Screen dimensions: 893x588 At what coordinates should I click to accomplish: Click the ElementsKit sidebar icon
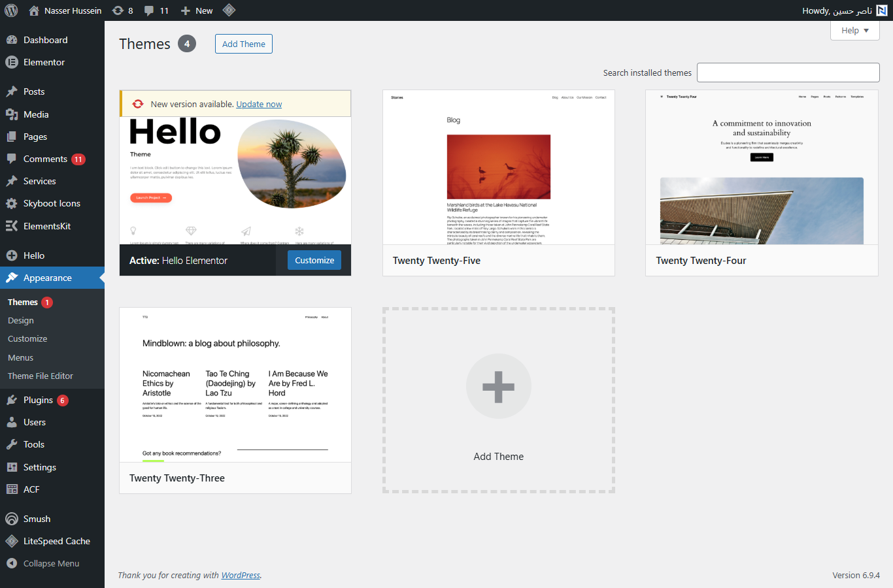(12, 226)
